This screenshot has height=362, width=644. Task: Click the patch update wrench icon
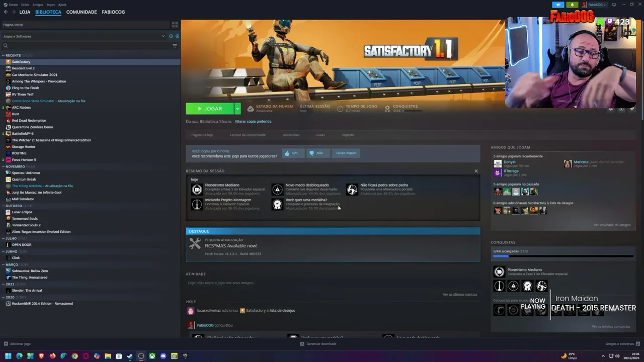point(195,244)
